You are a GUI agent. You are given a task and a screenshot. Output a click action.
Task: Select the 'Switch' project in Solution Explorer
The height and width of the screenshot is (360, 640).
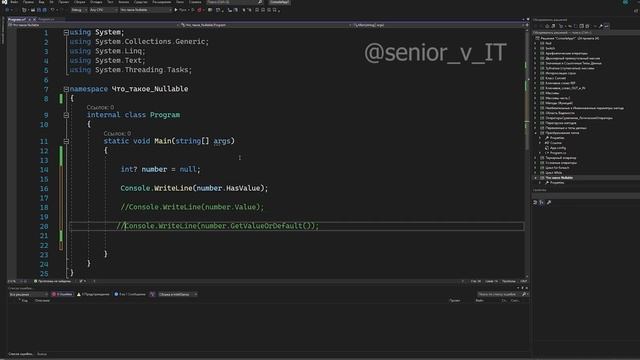(x=550, y=48)
